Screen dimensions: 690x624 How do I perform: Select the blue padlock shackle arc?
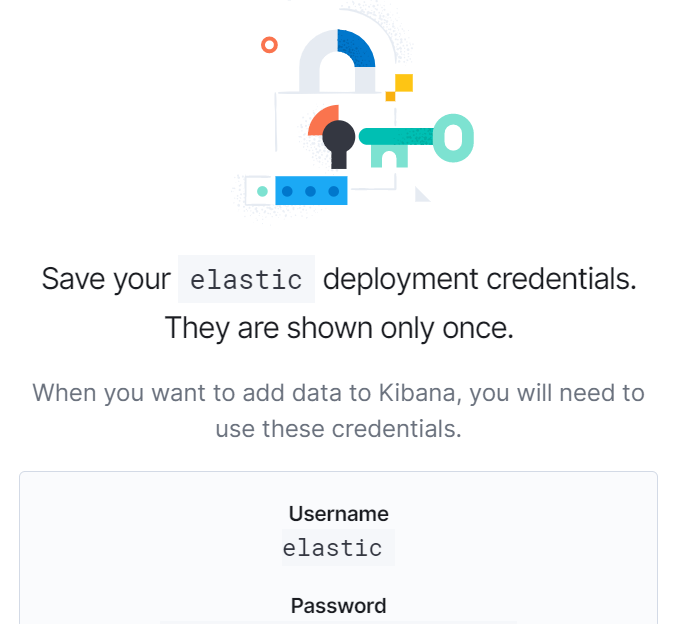357,48
